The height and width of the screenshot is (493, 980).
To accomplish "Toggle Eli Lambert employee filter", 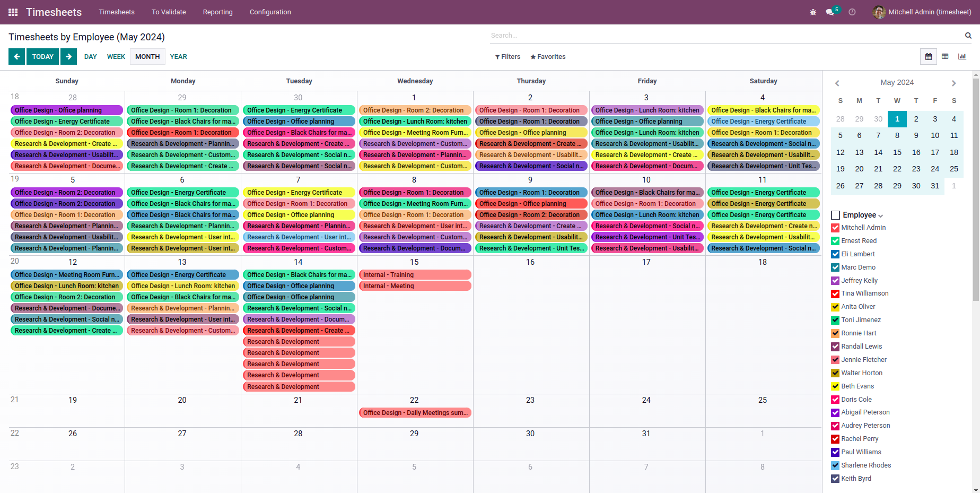I will 835,254.
